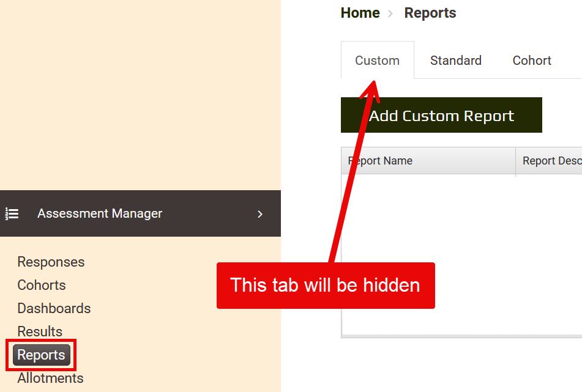The image size is (582, 392).
Task: Sort by the Report Name column header
Action: coord(428,161)
